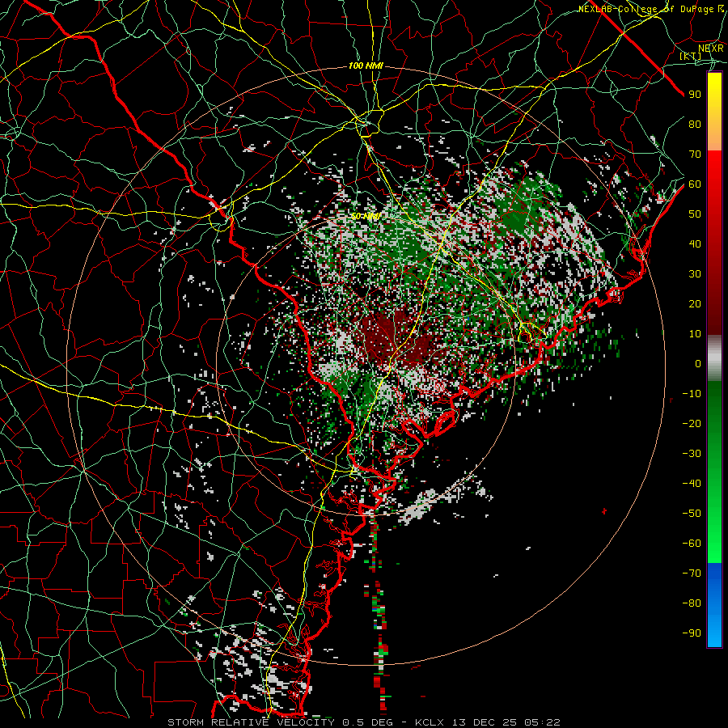Click the '20' value on the velocity scale
728x728 pixels.
[x=695, y=304]
